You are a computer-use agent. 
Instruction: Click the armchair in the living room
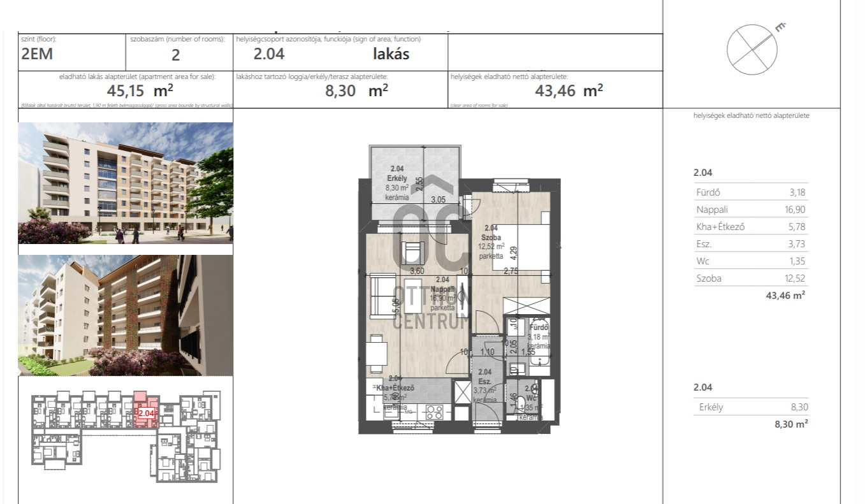[x=412, y=252]
